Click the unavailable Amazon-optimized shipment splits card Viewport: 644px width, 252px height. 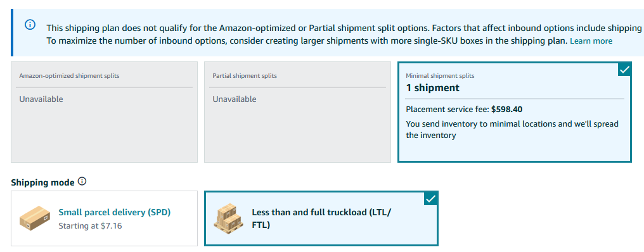(105, 112)
